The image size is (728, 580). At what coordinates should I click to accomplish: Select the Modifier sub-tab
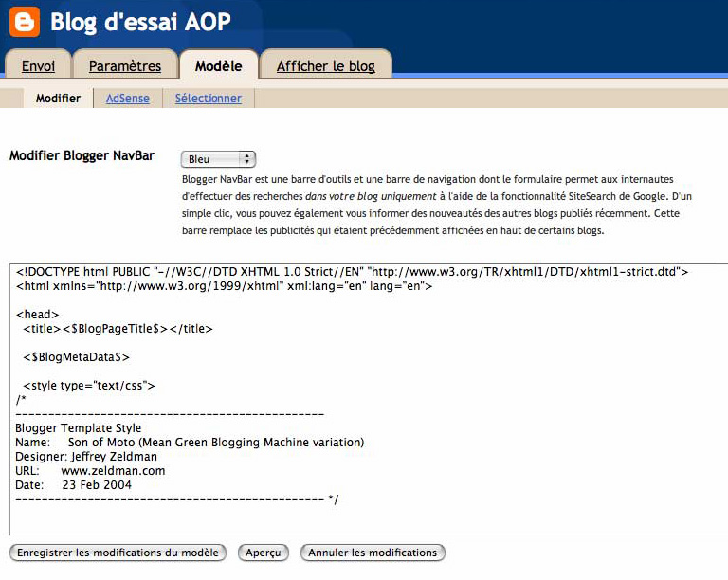[x=58, y=99]
